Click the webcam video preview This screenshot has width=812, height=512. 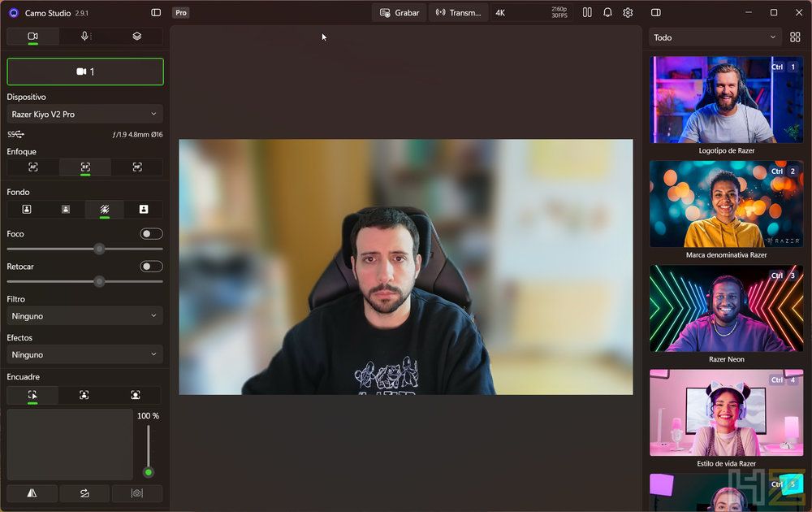(x=405, y=267)
